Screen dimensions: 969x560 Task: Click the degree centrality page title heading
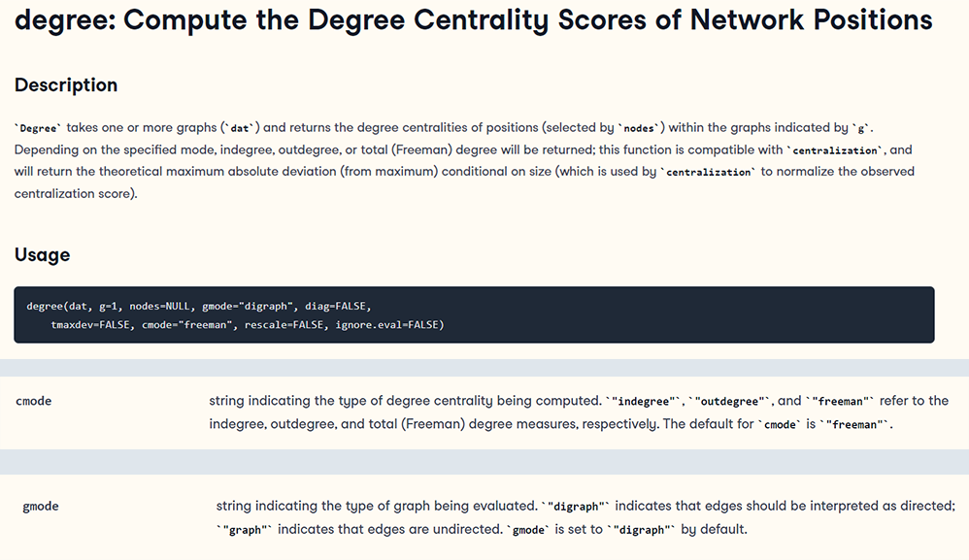(474, 20)
